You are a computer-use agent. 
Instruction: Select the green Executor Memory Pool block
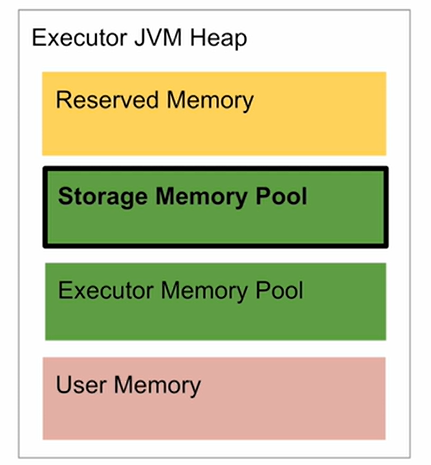tap(216, 301)
